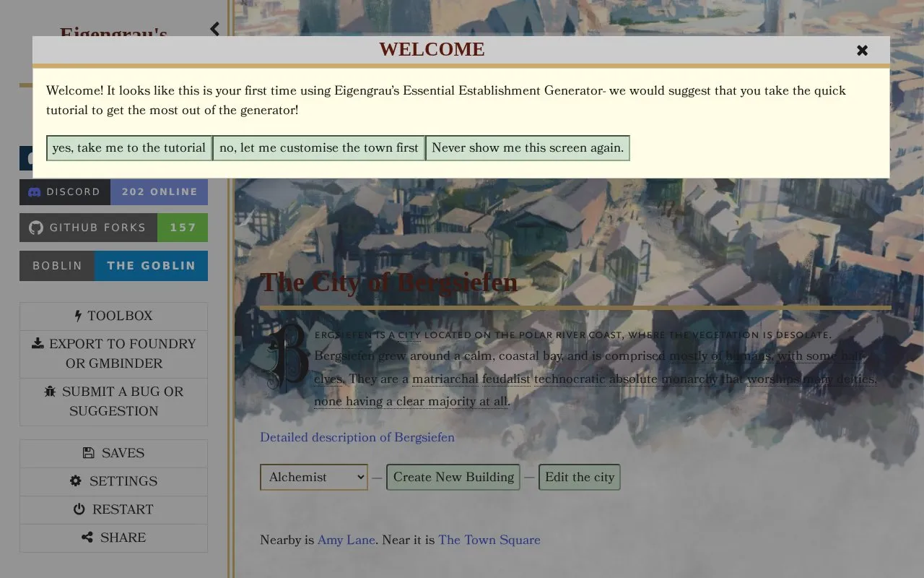This screenshot has height=578, width=924.
Task: Click the GitHub octocat icon
Action: [x=35, y=228]
